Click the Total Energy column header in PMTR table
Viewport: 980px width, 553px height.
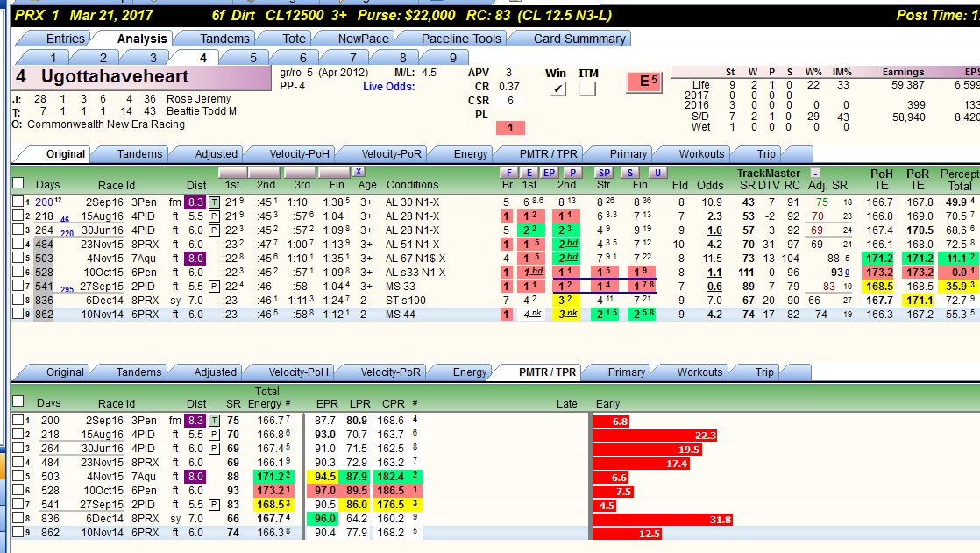pos(266,397)
